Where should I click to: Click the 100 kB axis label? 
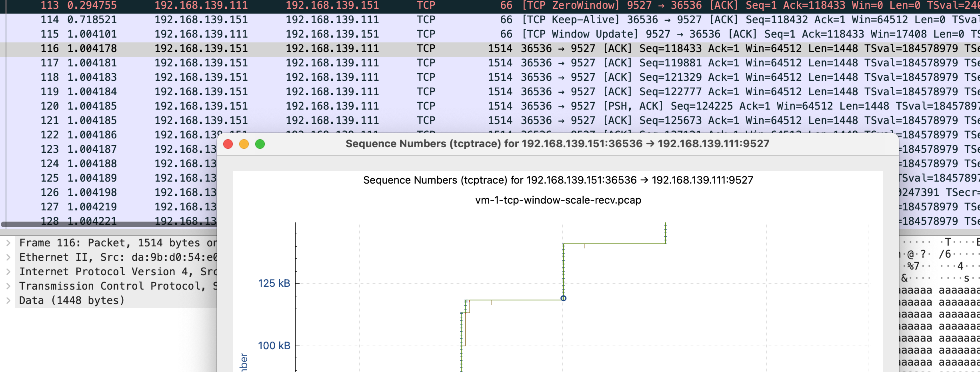click(274, 346)
